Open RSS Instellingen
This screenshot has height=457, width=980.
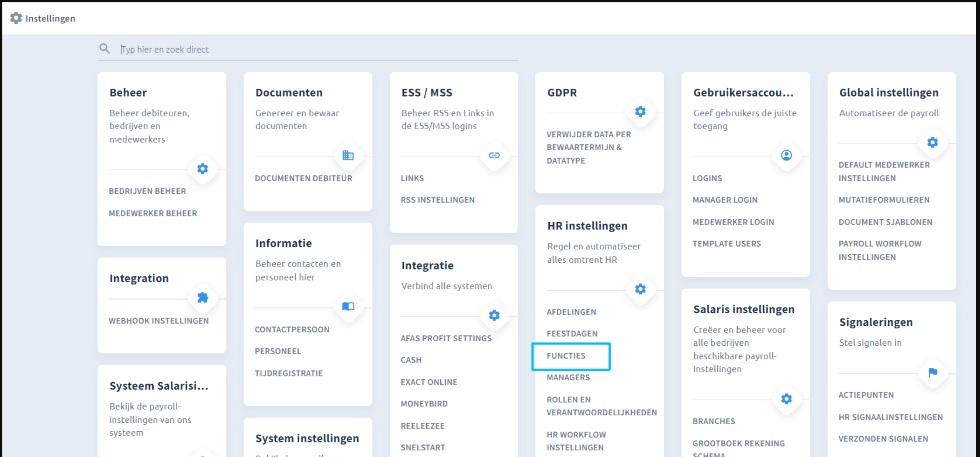[x=438, y=200]
